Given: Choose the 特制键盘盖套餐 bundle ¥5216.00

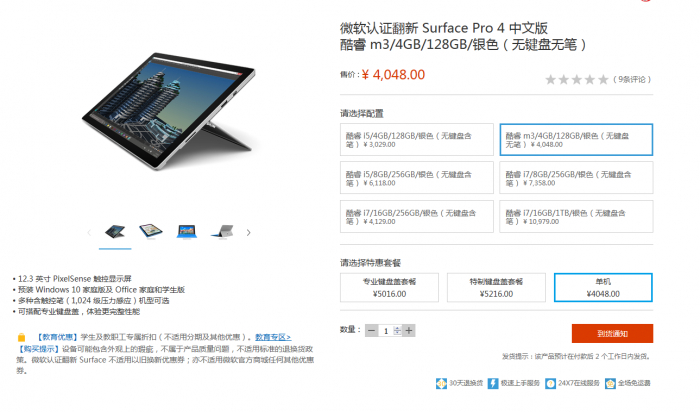Looking at the screenshot, I should [496, 287].
